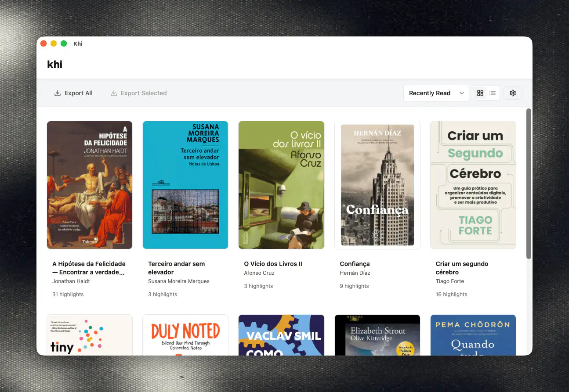Open settings with the gear icon
569x392 pixels.
[x=512, y=93]
